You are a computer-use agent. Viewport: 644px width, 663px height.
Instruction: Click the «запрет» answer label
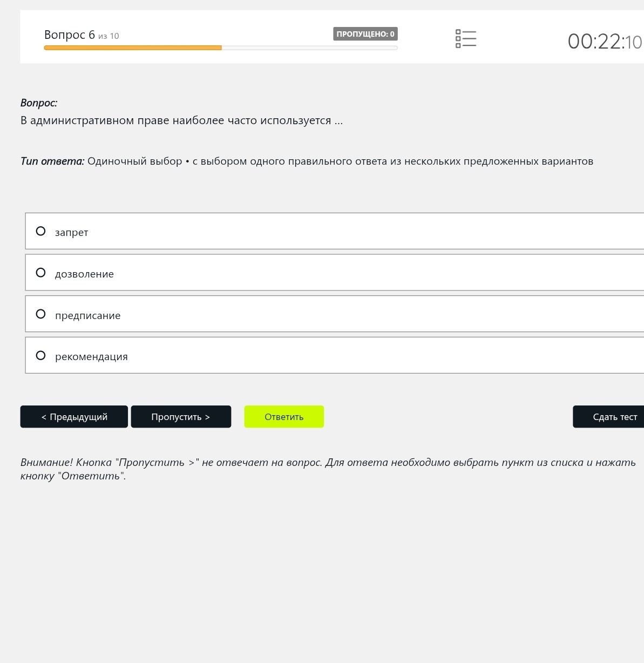pos(72,233)
